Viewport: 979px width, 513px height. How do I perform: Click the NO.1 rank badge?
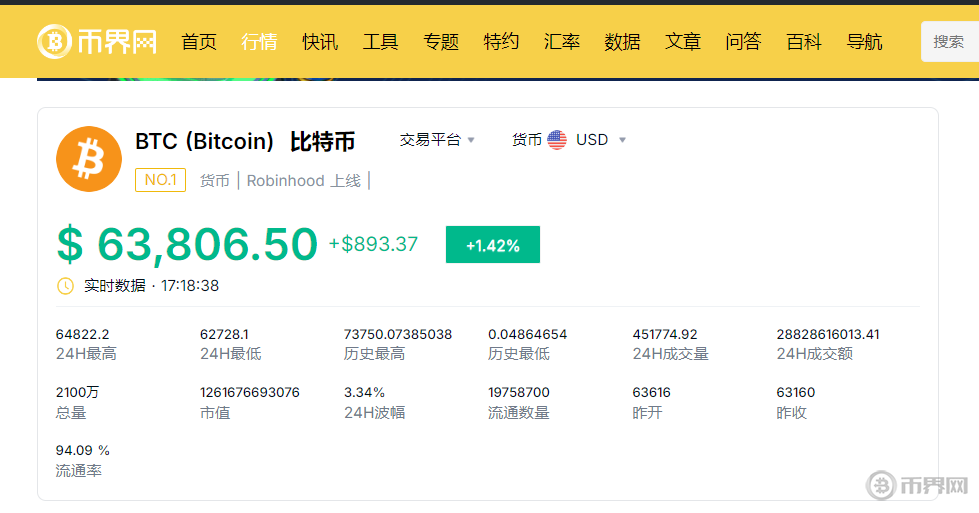(x=160, y=180)
